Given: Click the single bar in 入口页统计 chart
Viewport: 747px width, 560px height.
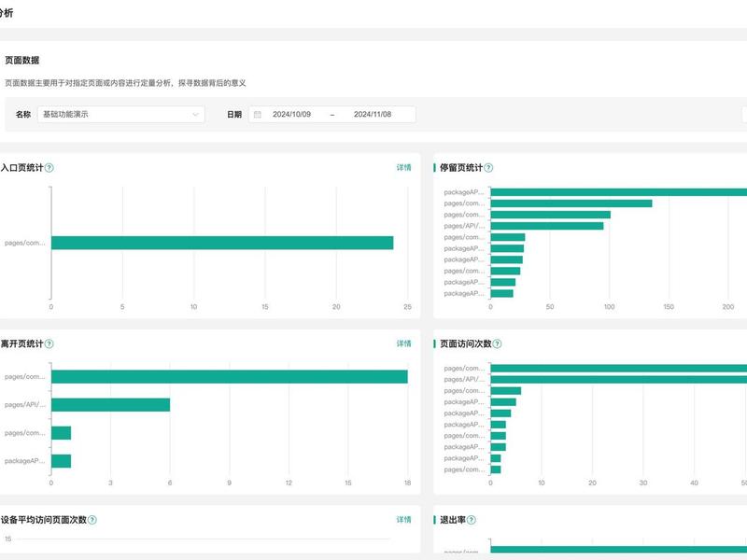Looking at the screenshot, I should (x=222, y=243).
